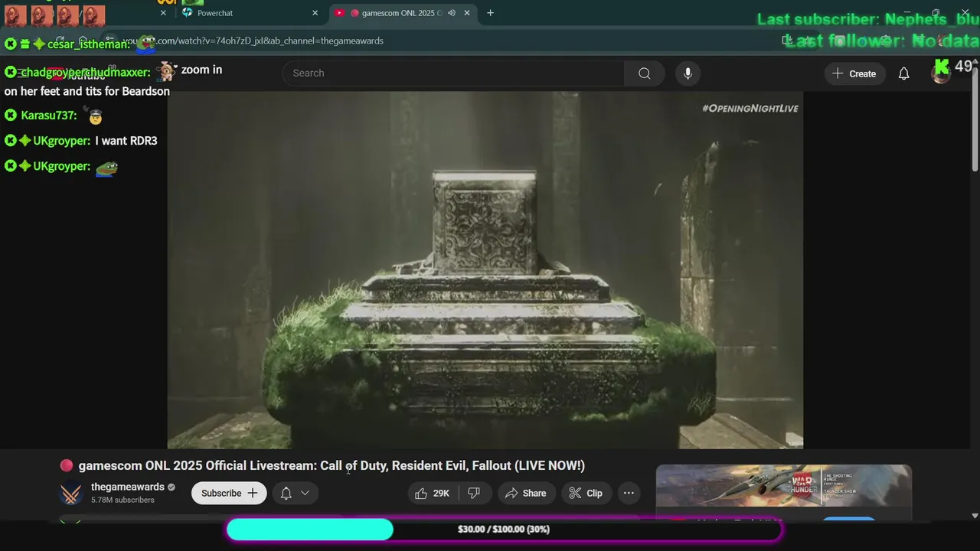Screen dimensions: 980x551
Task: Click the magnifier search button
Action: pos(645,73)
